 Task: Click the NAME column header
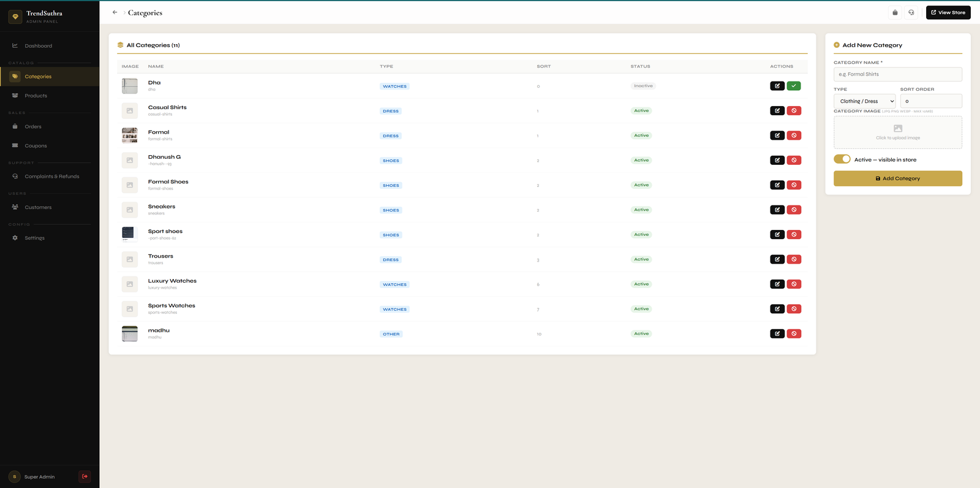pyautogui.click(x=156, y=66)
